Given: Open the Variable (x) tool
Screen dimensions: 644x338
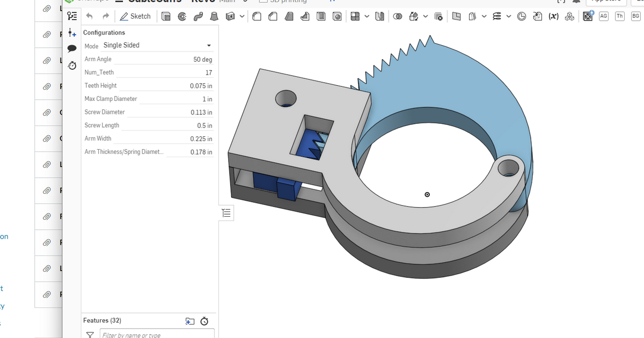Looking at the screenshot, I should pyautogui.click(x=553, y=16).
